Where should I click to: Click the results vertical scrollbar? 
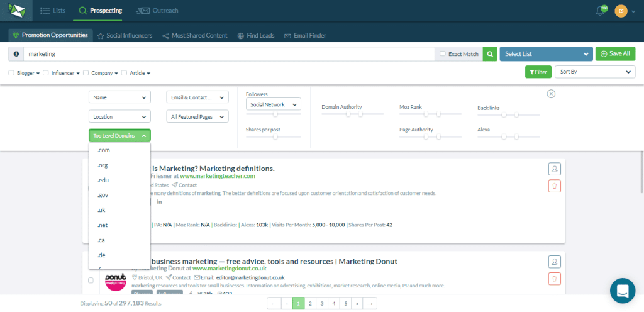click(x=641, y=172)
